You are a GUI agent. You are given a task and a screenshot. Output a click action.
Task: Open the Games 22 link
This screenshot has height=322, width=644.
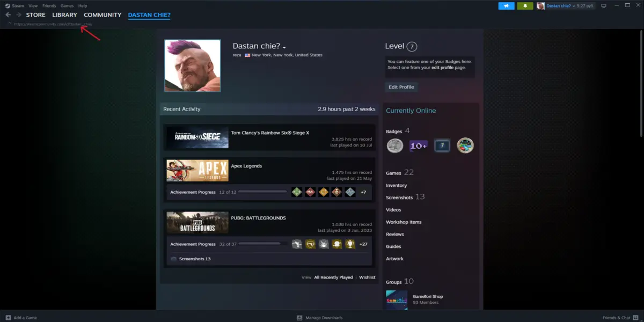click(x=400, y=173)
